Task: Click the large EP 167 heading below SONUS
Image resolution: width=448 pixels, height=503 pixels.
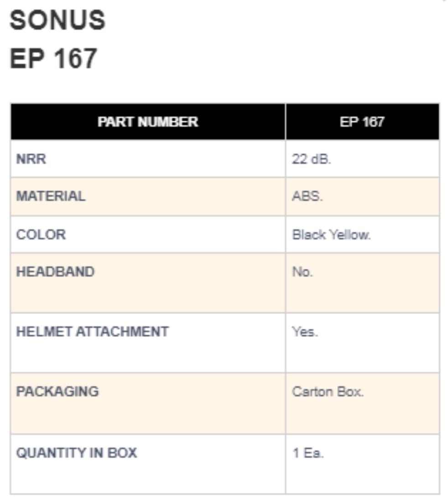Action: 53,59
